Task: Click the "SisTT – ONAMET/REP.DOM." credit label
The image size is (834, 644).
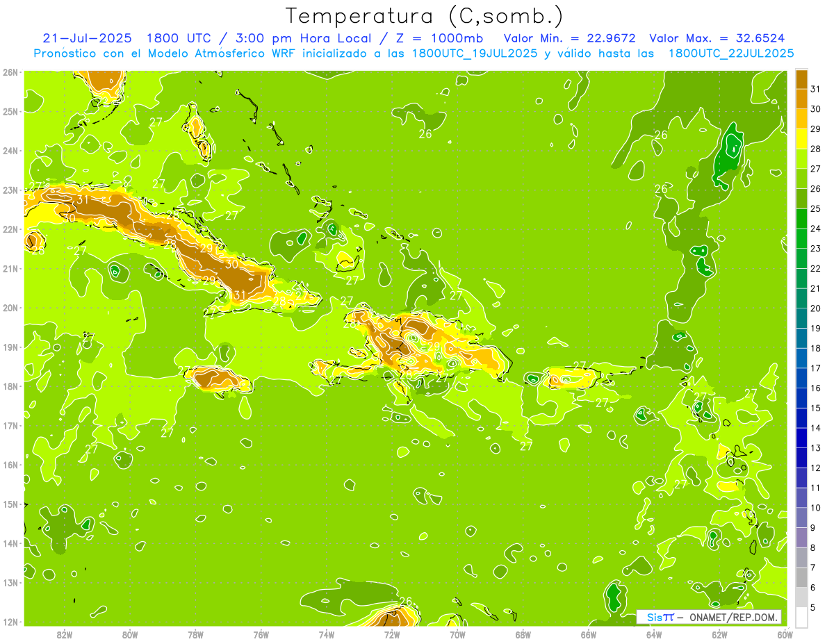Action: (709, 617)
